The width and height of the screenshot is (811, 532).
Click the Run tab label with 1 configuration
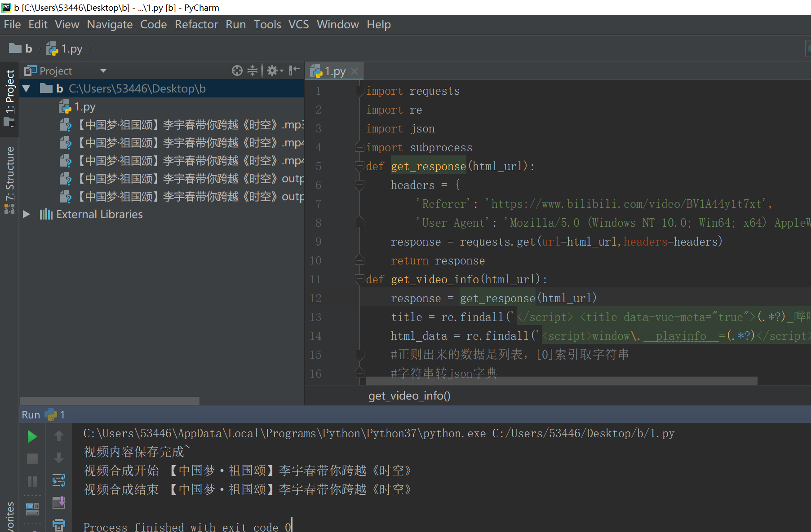point(43,415)
